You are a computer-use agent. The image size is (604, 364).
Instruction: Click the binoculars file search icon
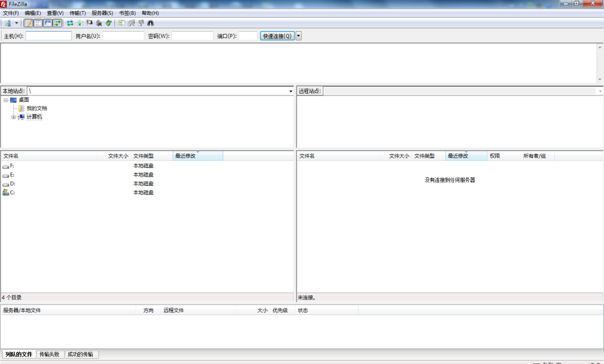(x=151, y=23)
